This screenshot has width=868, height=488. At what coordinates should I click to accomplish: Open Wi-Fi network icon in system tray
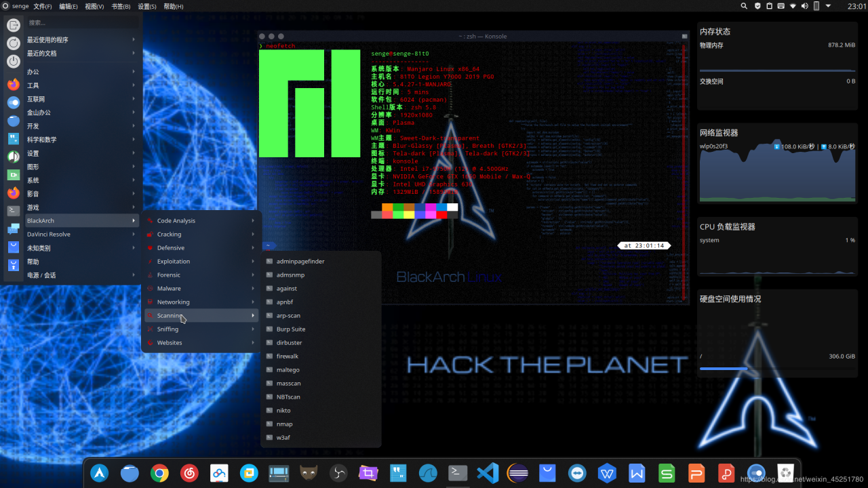pyautogui.click(x=793, y=6)
